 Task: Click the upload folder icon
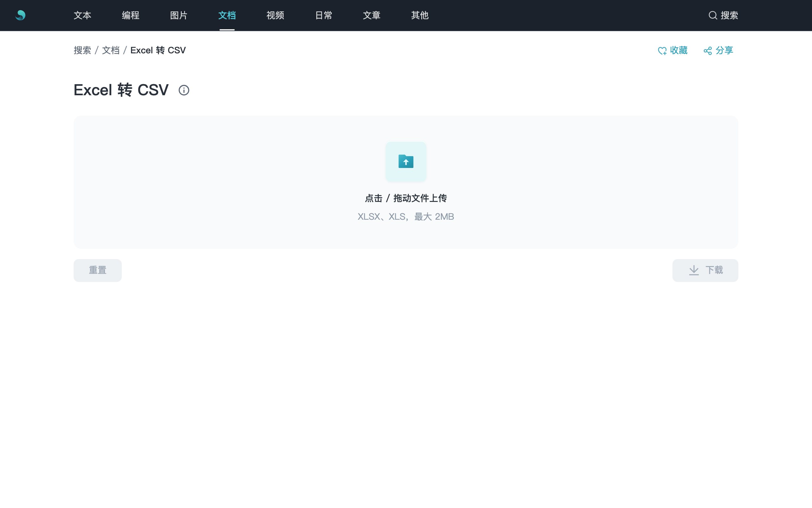(406, 162)
